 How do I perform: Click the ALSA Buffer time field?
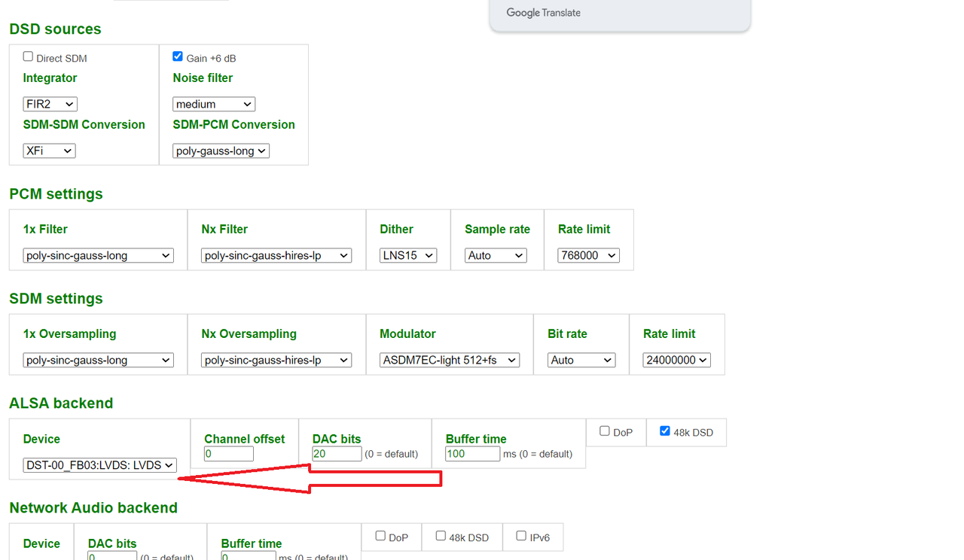pos(473,454)
